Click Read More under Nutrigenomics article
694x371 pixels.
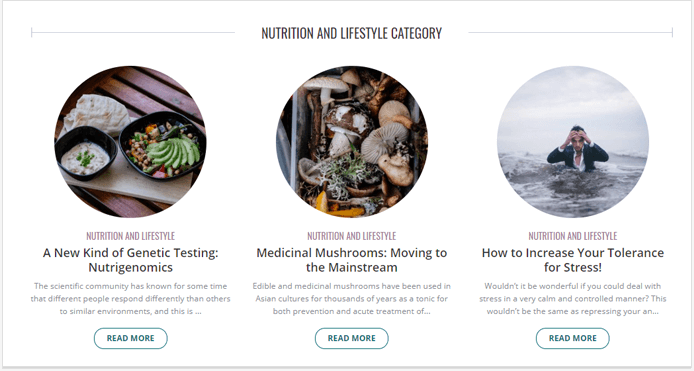[131, 338]
